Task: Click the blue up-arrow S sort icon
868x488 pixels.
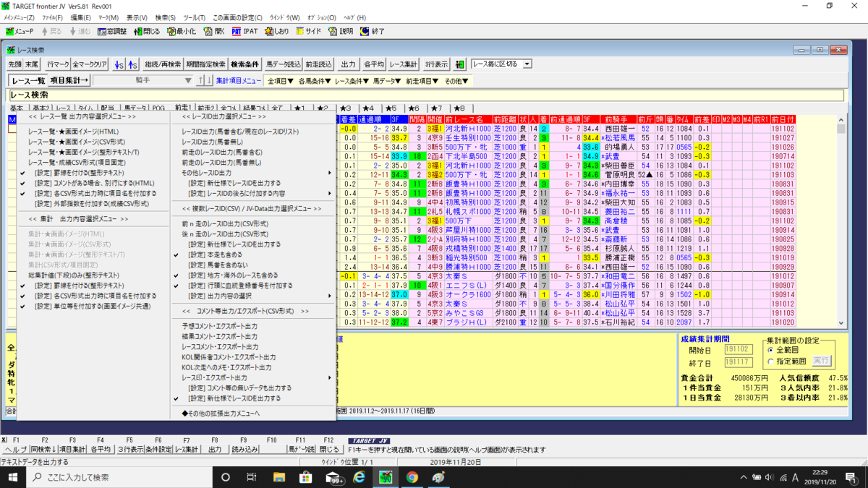Action: point(132,64)
